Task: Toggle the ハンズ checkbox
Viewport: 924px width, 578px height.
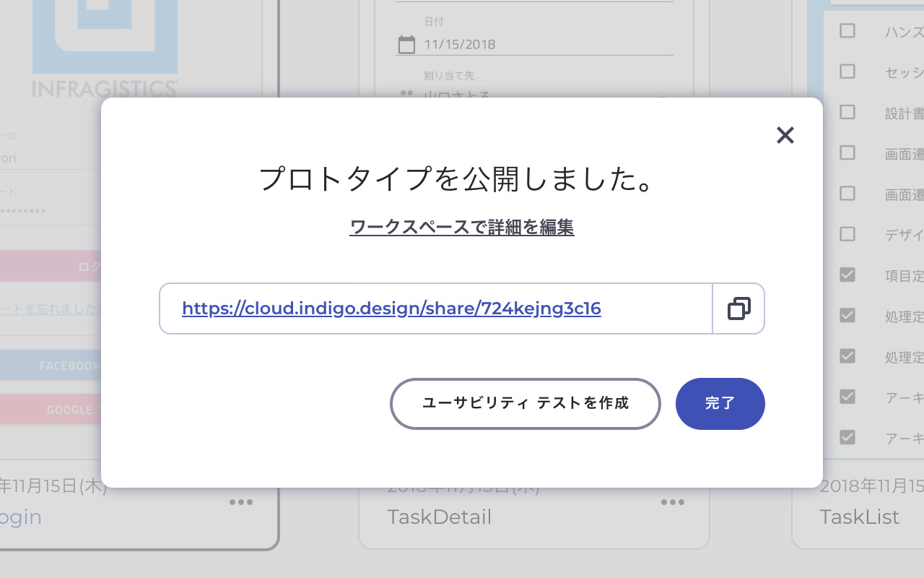Action: point(847,31)
